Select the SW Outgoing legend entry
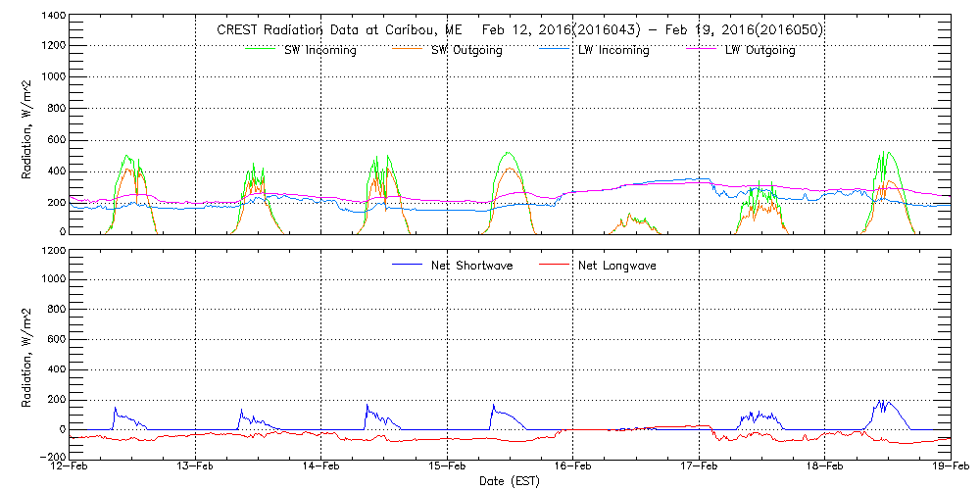This screenshot has width=980, height=490. point(466,51)
